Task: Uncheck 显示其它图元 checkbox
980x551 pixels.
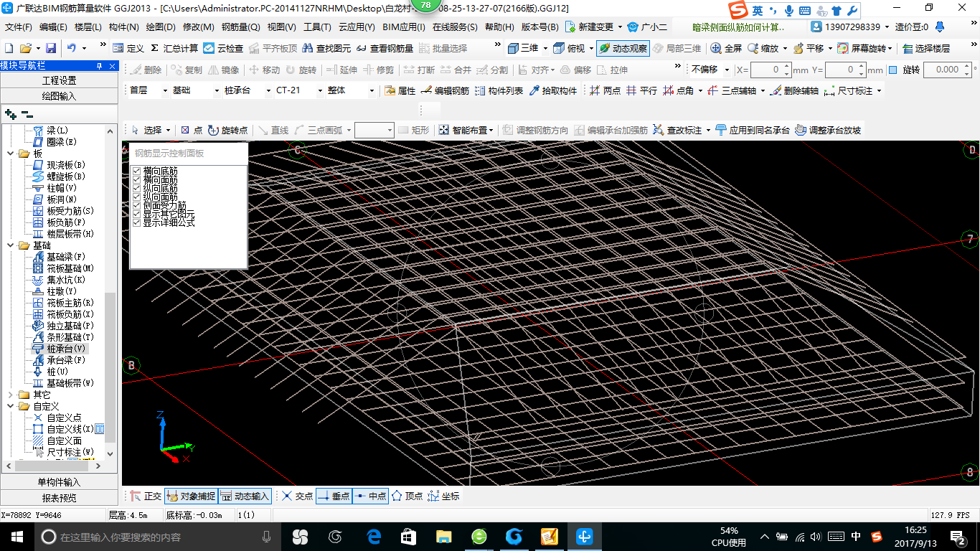Action: tap(136, 215)
